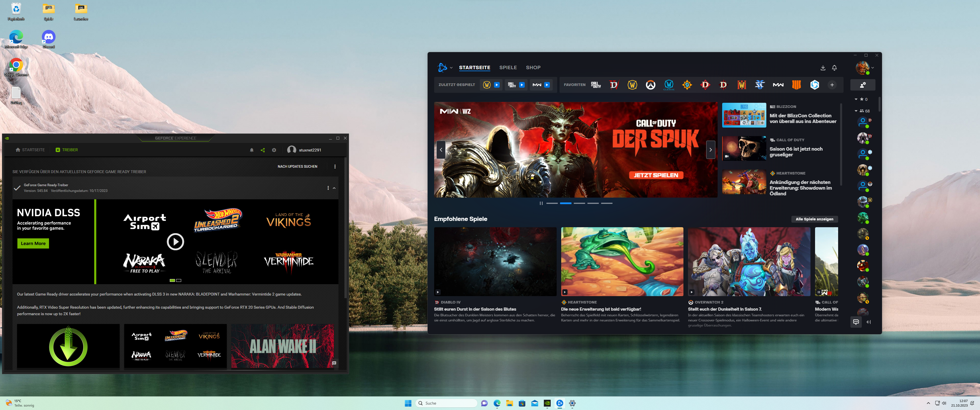Image resolution: width=980 pixels, height=410 pixels.
Task: Open the Battle.net chat icon
Action: click(856, 322)
